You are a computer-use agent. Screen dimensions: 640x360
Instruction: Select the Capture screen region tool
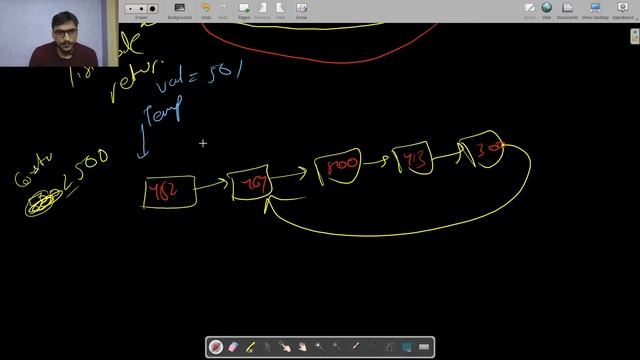(x=407, y=347)
